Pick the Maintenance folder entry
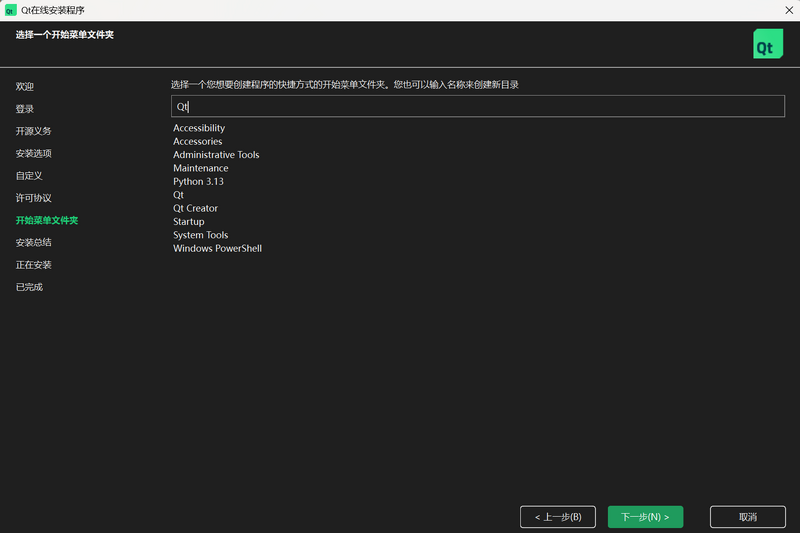This screenshot has height=533, width=800. [201, 168]
